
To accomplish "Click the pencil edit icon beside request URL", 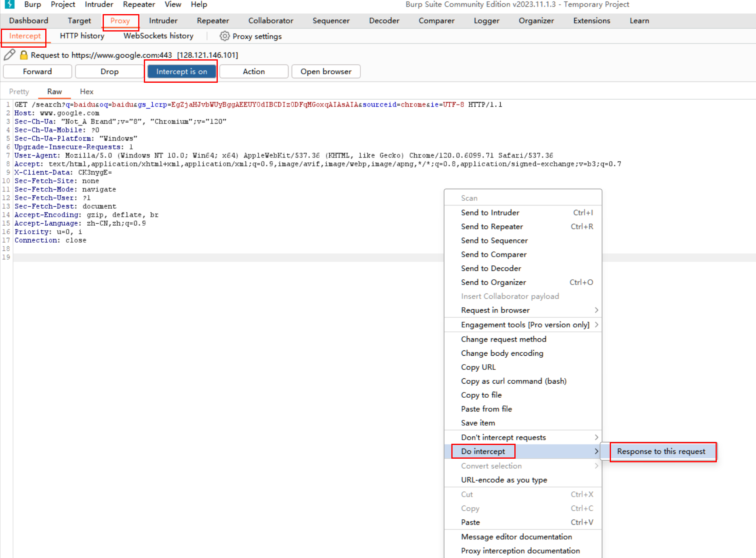I will 9,55.
